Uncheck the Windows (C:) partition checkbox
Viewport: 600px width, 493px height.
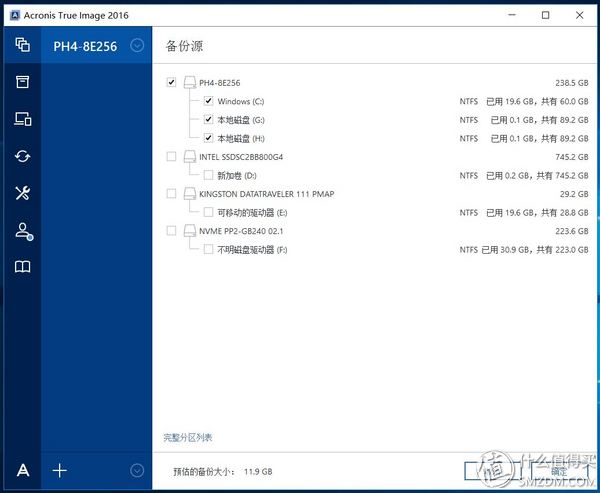[208, 101]
